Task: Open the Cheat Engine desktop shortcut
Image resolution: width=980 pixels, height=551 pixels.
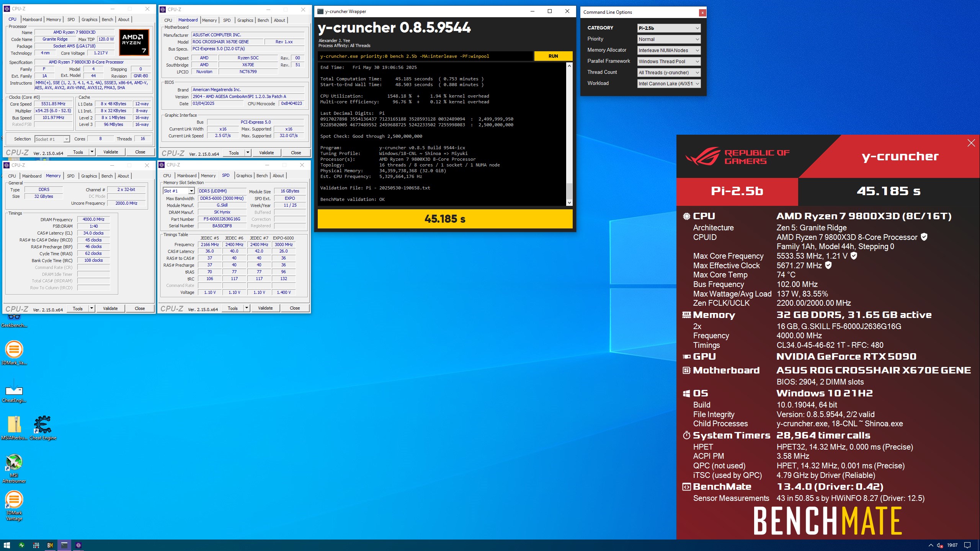Action: [x=43, y=428]
